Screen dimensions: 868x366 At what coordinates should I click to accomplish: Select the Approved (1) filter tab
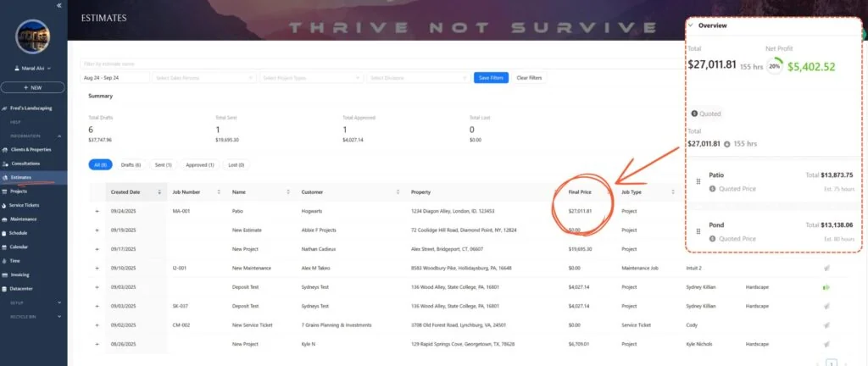pos(200,164)
